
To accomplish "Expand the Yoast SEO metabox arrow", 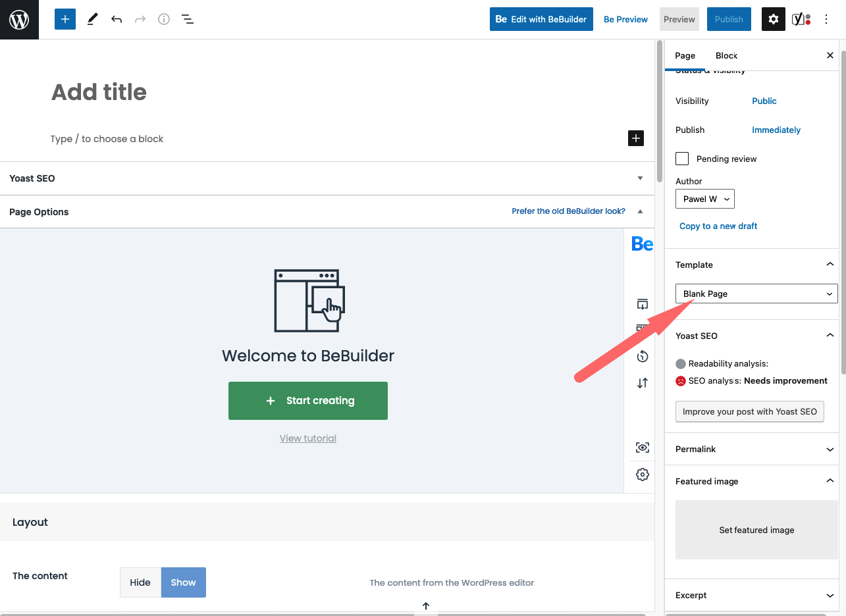I will click(x=641, y=178).
